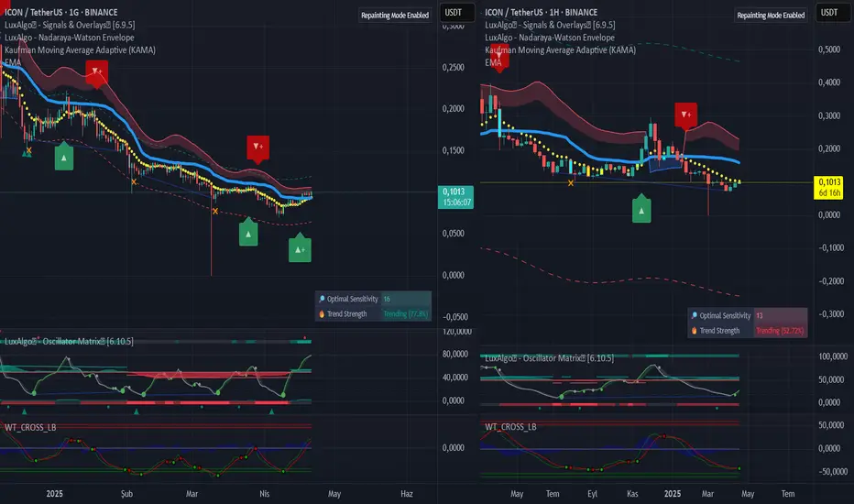Screen dimensions: 854x504
Task: Select the Nadaraya-Watson Envelope legend on 1G chart
Action: pyautogui.click(x=69, y=37)
